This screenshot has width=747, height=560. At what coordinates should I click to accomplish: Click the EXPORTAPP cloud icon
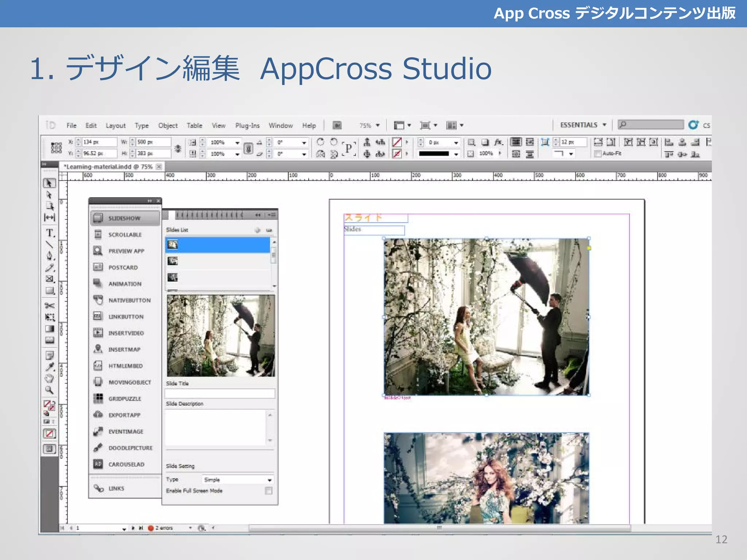(x=98, y=415)
